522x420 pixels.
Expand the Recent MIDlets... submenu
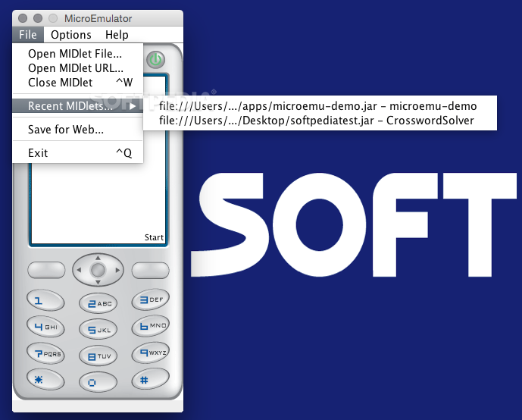78,106
